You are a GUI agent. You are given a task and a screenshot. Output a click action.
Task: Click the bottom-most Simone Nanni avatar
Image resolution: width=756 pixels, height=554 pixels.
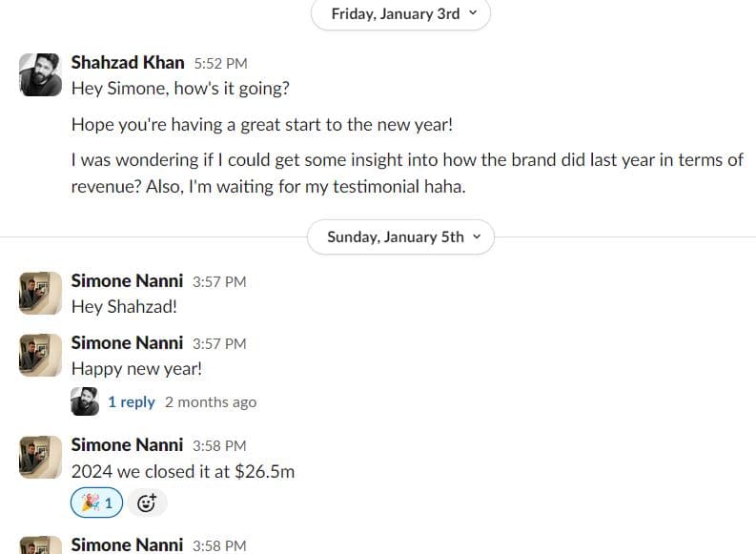[x=40, y=547]
